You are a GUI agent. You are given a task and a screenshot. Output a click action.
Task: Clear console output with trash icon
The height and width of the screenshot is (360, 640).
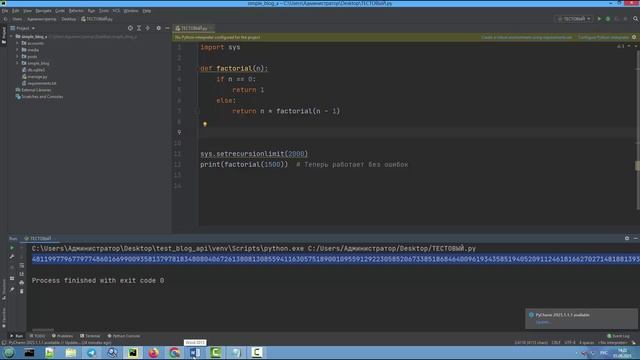[x=22, y=291]
